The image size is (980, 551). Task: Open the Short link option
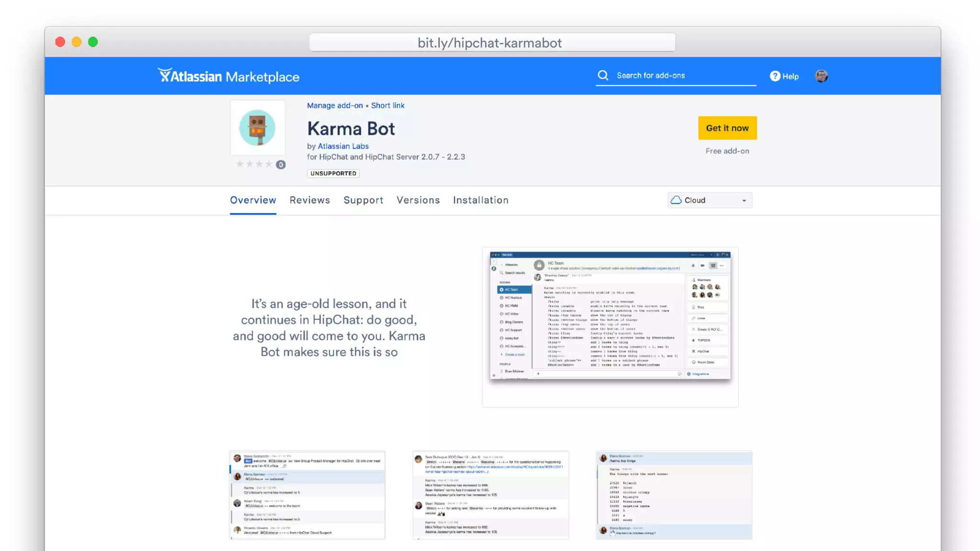(x=388, y=105)
